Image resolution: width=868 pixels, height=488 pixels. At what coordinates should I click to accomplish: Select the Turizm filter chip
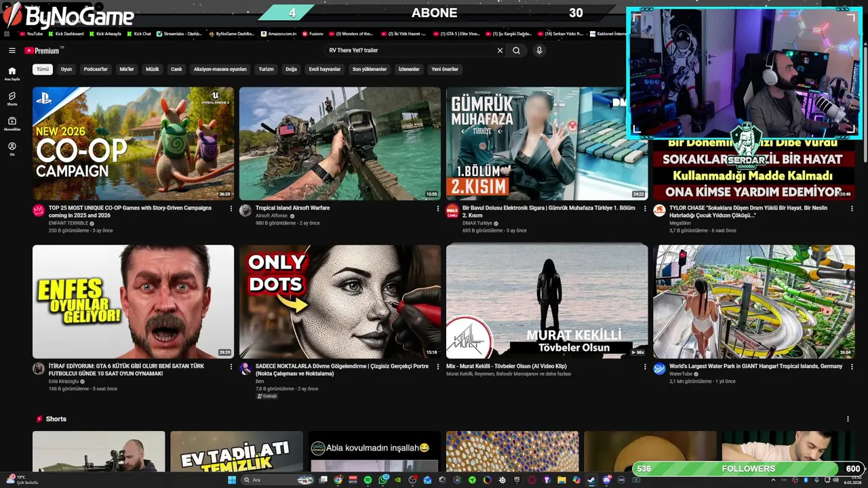click(x=266, y=69)
